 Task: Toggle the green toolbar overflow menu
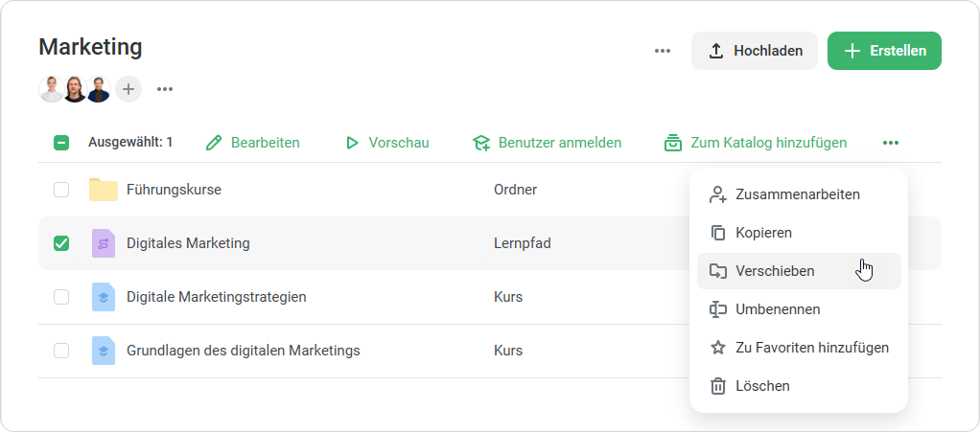[891, 143]
